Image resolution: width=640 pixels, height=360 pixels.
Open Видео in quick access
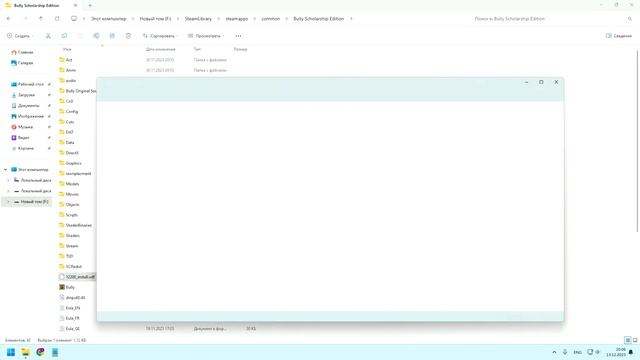[x=24, y=138]
